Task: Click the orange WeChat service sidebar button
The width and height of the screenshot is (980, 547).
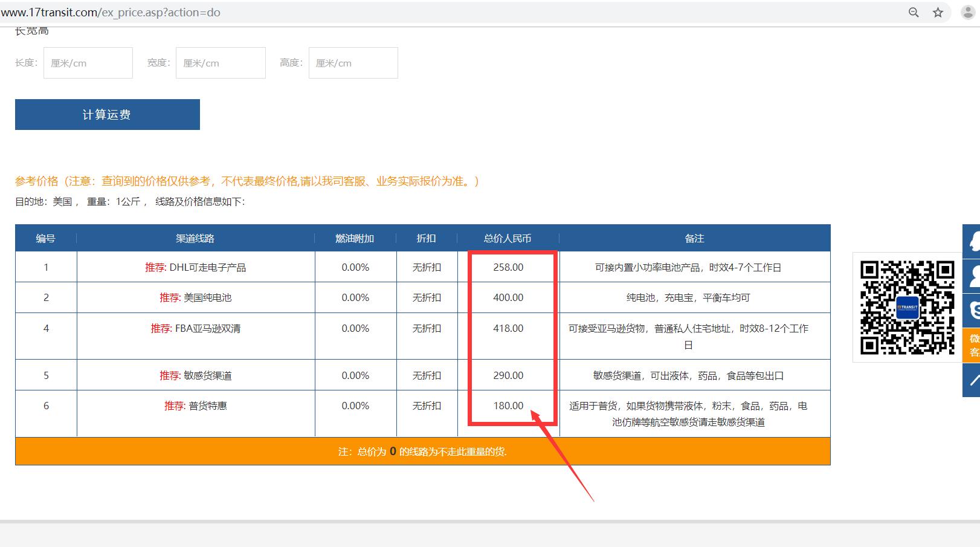Action: 973,345
